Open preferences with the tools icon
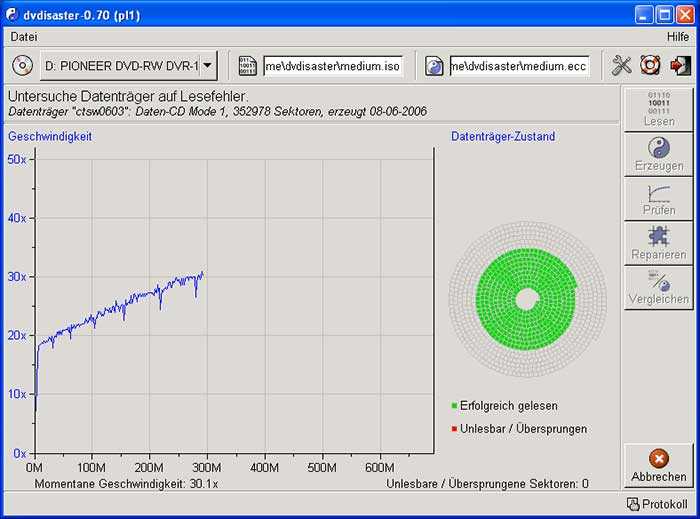Image resolution: width=700 pixels, height=519 pixels. 621,66
